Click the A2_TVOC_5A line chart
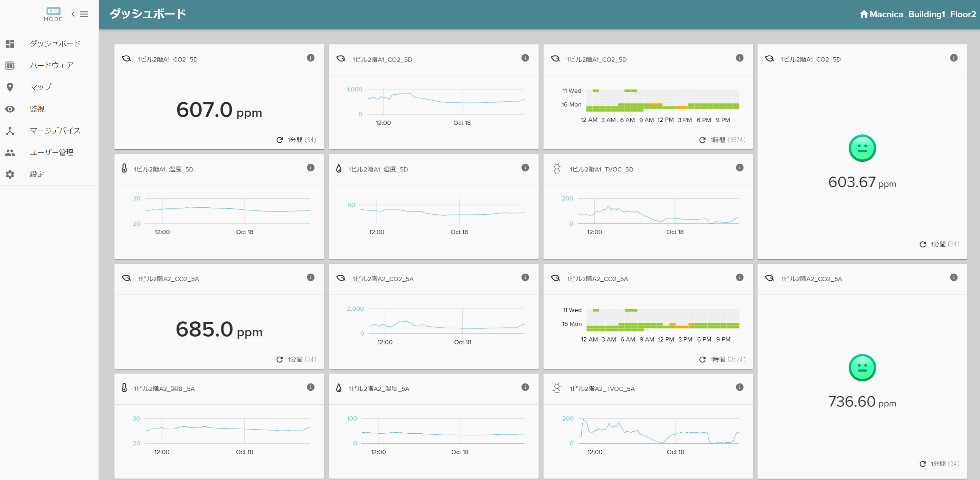Image resolution: width=980 pixels, height=480 pixels. [651, 435]
